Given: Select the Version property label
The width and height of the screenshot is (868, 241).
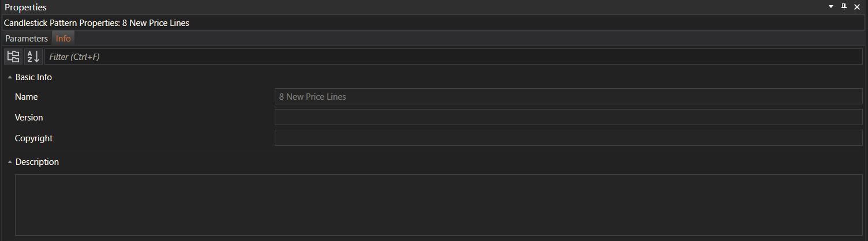Looking at the screenshot, I should click(x=29, y=118).
